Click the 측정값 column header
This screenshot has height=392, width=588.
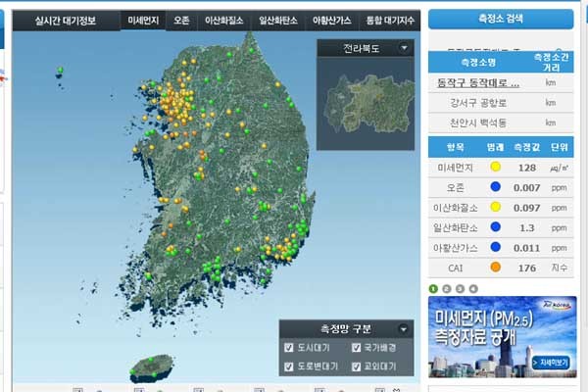(527, 147)
